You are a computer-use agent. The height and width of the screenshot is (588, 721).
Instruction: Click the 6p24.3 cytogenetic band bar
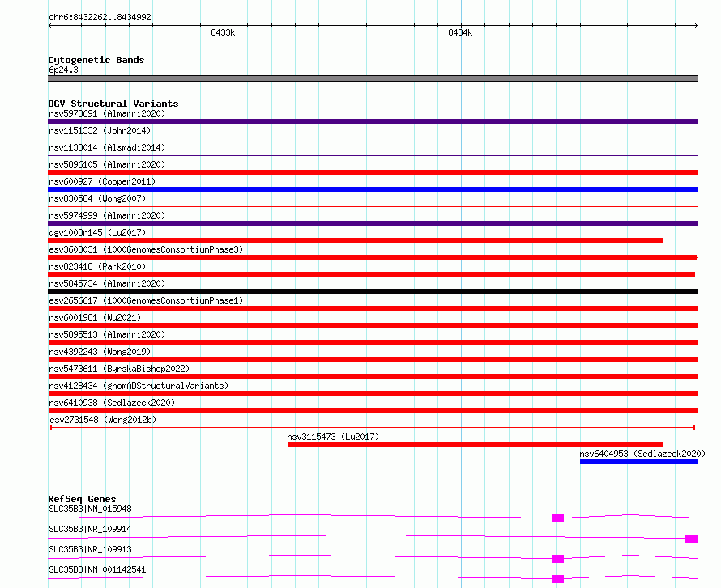pos(373,79)
